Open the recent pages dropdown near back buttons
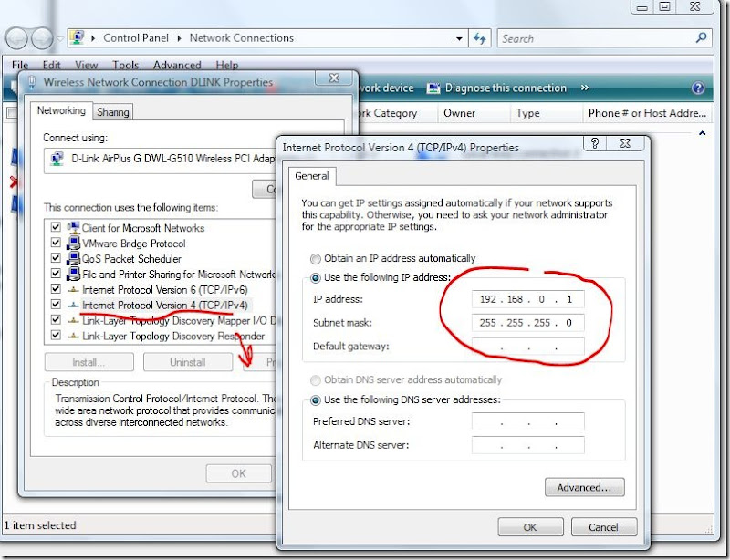Screen dimensions: 730x560 tap(60, 38)
